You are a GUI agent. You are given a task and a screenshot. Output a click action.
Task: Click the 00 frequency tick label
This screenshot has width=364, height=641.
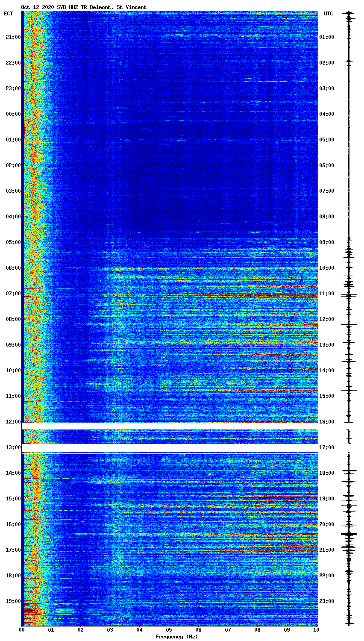point(21,630)
